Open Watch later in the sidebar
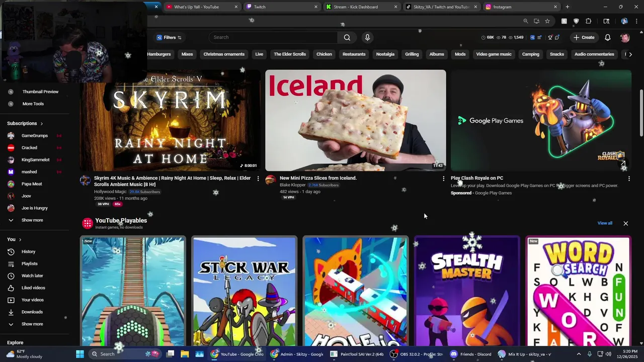Image resolution: width=644 pixels, height=362 pixels. tap(32, 276)
